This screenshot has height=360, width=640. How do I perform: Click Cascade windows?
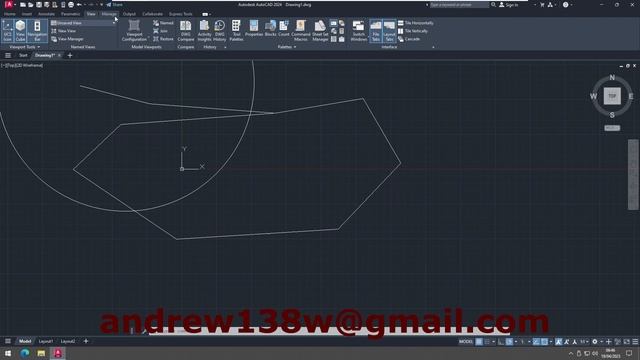(x=409, y=39)
